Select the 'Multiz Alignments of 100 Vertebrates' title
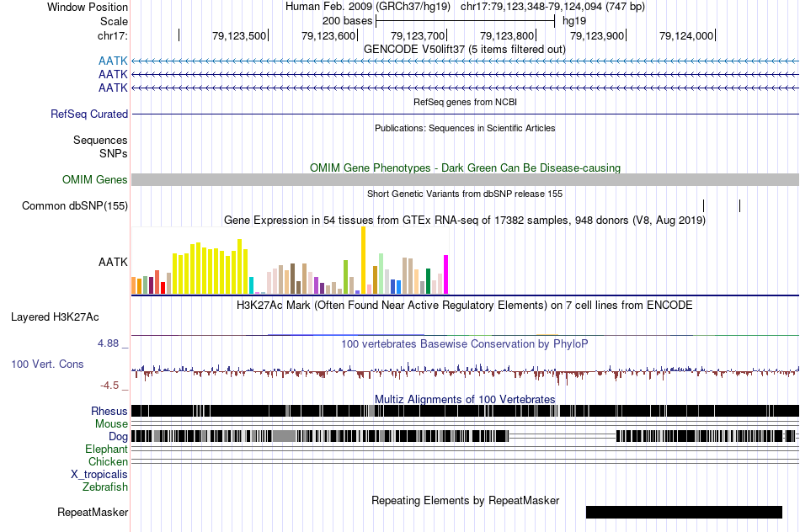Image resolution: width=800 pixels, height=532 pixels. [x=465, y=399]
